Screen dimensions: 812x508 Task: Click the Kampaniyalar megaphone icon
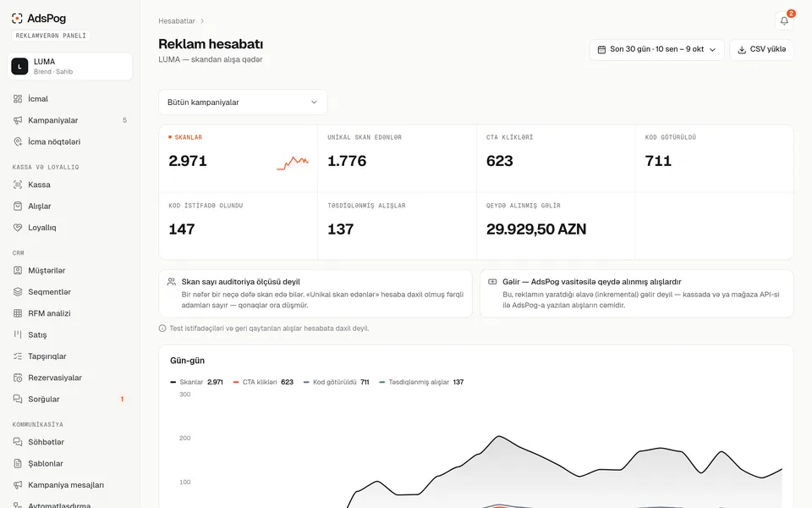point(18,120)
